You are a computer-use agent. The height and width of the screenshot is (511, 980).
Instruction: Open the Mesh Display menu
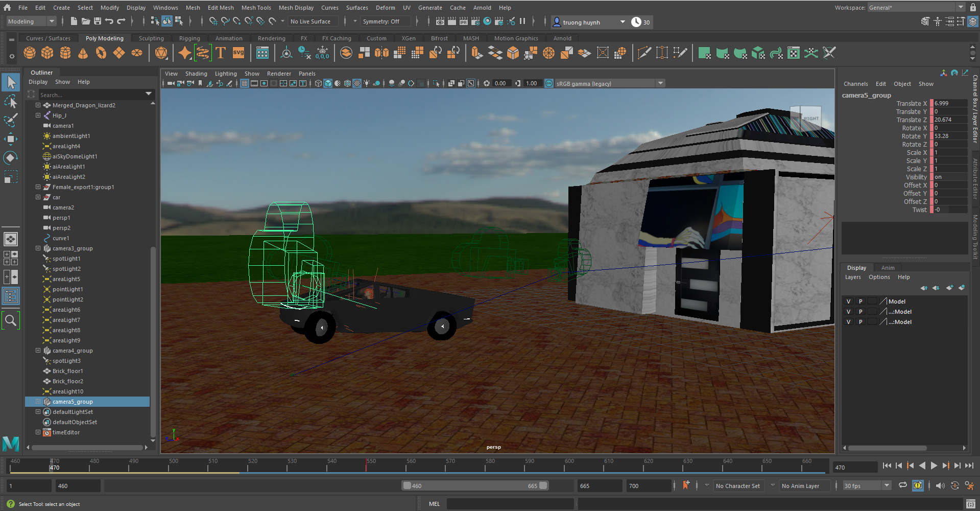click(x=296, y=7)
